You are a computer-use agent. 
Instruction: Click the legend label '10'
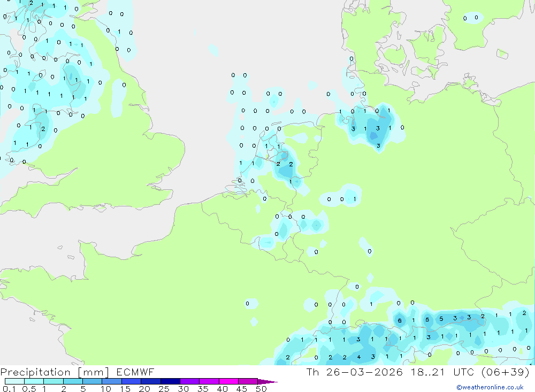tap(106, 389)
